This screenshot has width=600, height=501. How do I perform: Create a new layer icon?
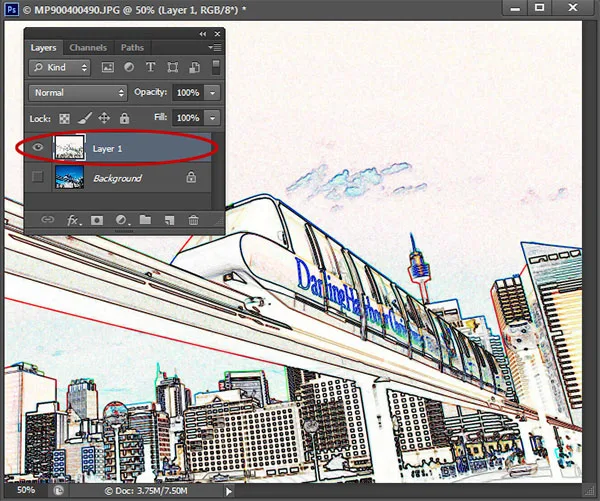click(169, 220)
